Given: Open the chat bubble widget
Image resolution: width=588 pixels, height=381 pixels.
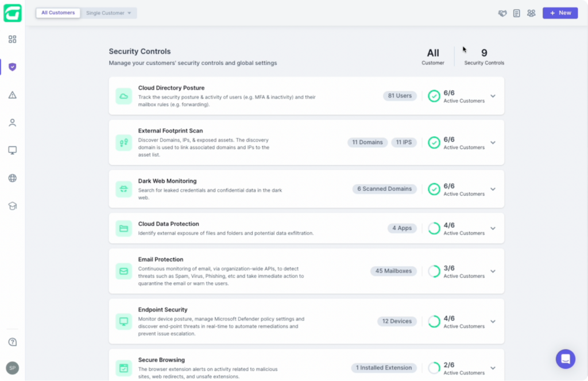Looking at the screenshot, I should point(565,359).
